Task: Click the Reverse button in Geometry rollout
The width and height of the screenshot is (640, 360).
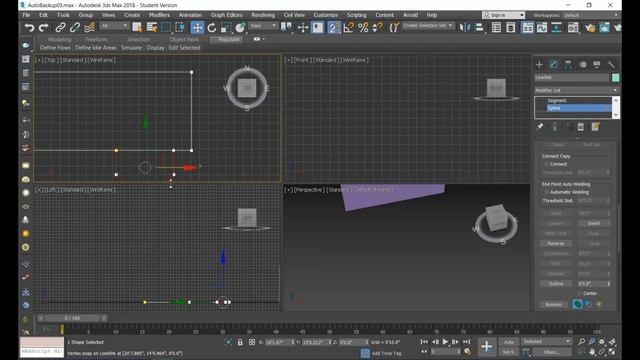Action: coord(556,243)
